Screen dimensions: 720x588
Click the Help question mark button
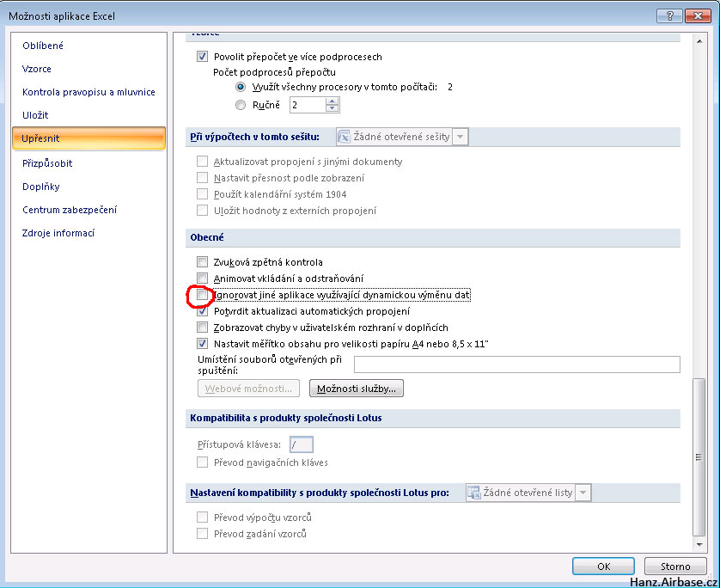(x=669, y=16)
